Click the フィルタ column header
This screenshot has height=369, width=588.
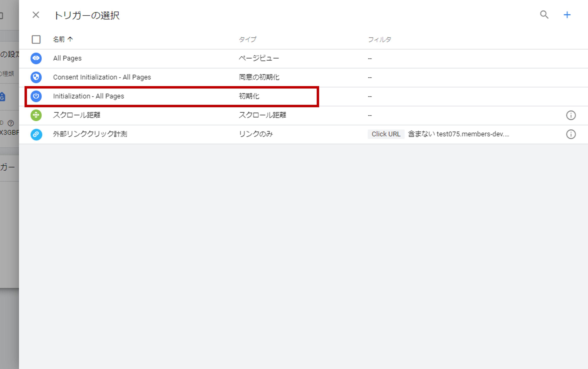tap(379, 39)
